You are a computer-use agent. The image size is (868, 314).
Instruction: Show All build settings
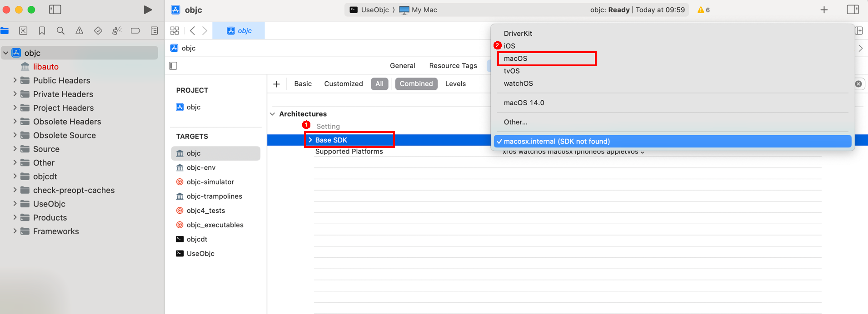pos(379,84)
